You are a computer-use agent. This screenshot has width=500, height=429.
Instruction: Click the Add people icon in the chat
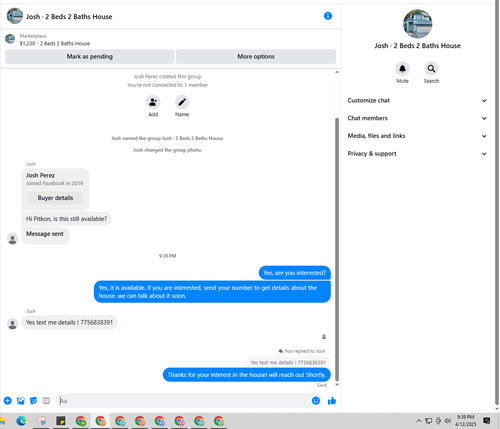click(153, 102)
